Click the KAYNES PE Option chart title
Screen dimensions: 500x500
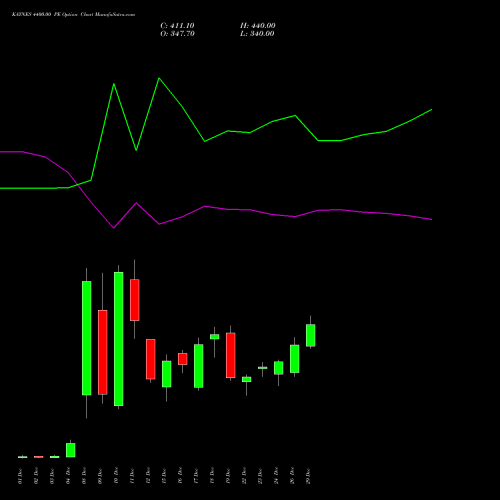click(73, 15)
